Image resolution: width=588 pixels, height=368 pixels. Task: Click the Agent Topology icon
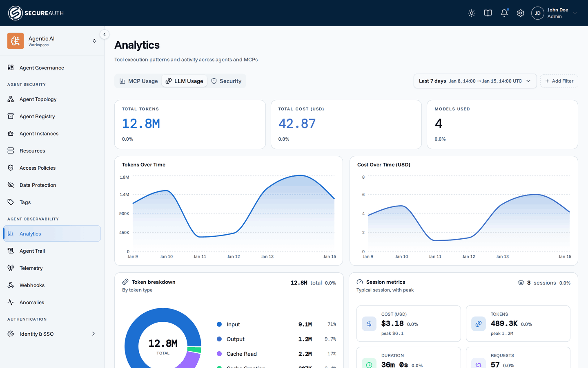point(11,99)
